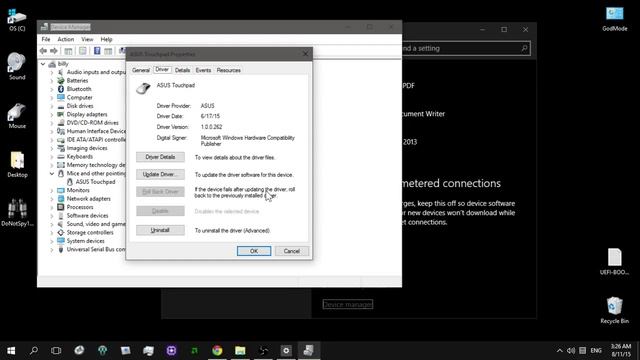Open File Explorer from taskbar
The width and height of the screenshot is (640, 360).
[x=240, y=351]
